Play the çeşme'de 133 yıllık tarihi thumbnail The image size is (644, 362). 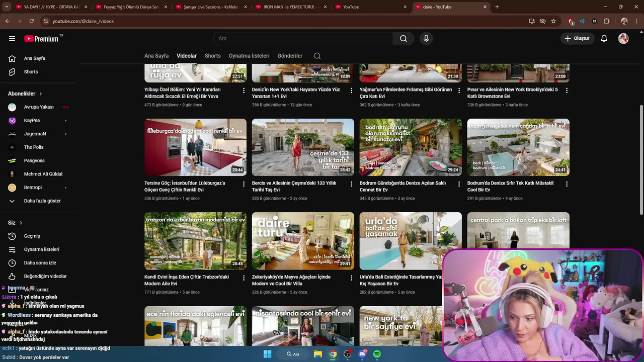[303, 147]
